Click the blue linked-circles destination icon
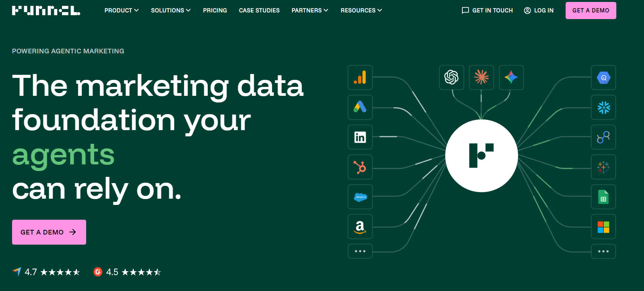Viewport: 644px width, 291px height. coord(603,137)
